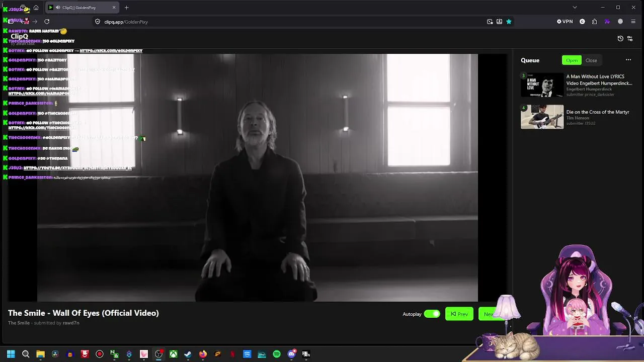Open the browser extensions puzzle icon

click(595, 22)
